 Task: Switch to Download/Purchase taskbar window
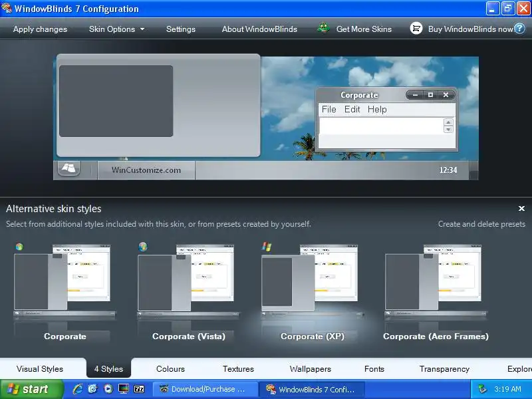click(205, 389)
